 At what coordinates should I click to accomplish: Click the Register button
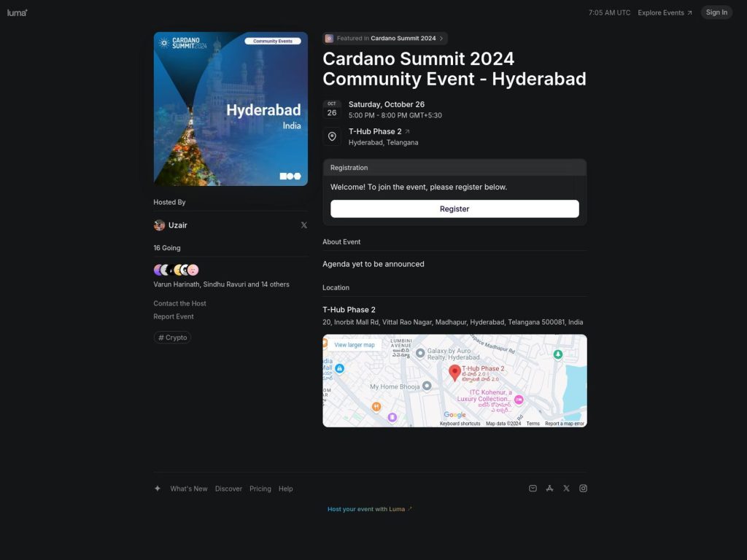(454, 209)
